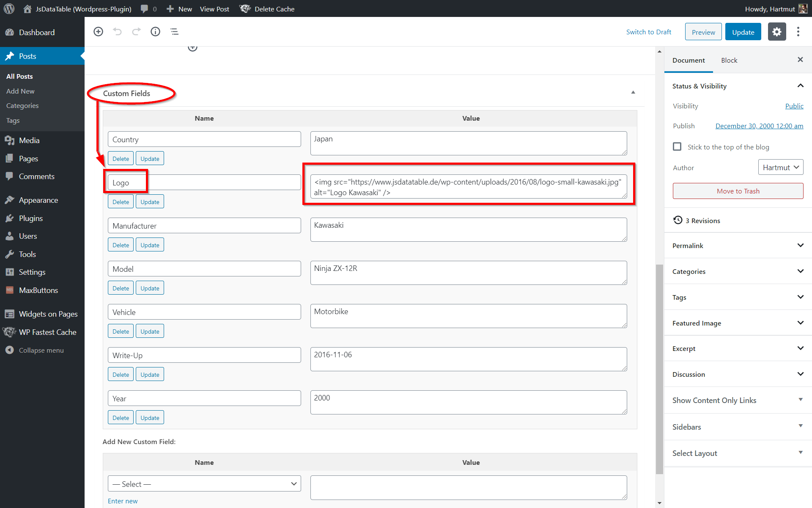Open the Tools menu item
Viewport: 812px width, 508px height.
point(42,254)
